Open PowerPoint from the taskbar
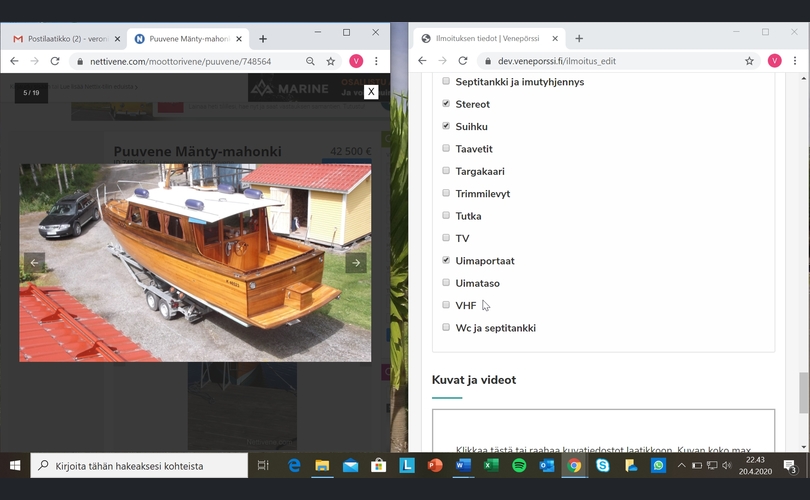Image resolution: width=810 pixels, height=500 pixels. [435, 465]
